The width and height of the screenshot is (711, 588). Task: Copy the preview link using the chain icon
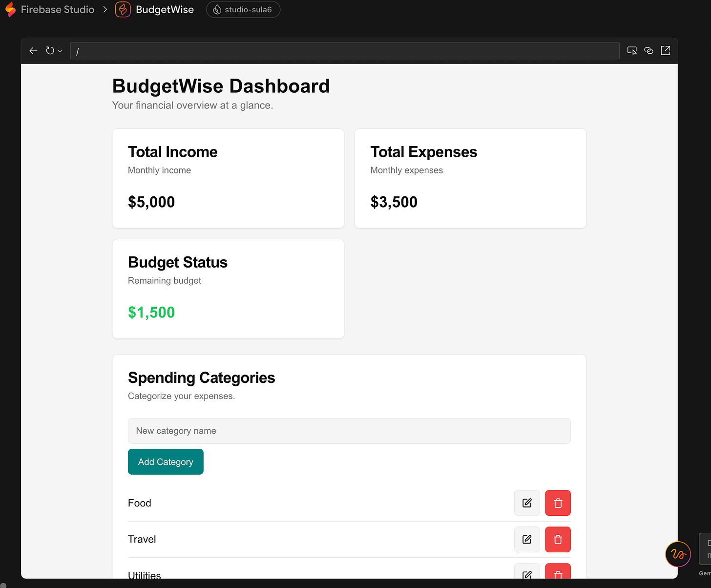tap(648, 51)
